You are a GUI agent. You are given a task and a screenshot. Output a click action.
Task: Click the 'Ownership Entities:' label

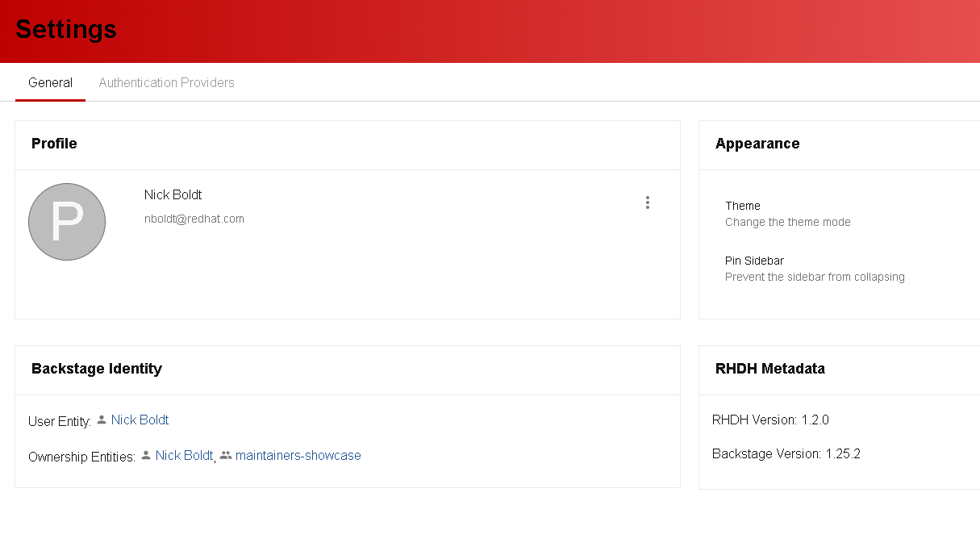pyautogui.click(x=81, y=457)
